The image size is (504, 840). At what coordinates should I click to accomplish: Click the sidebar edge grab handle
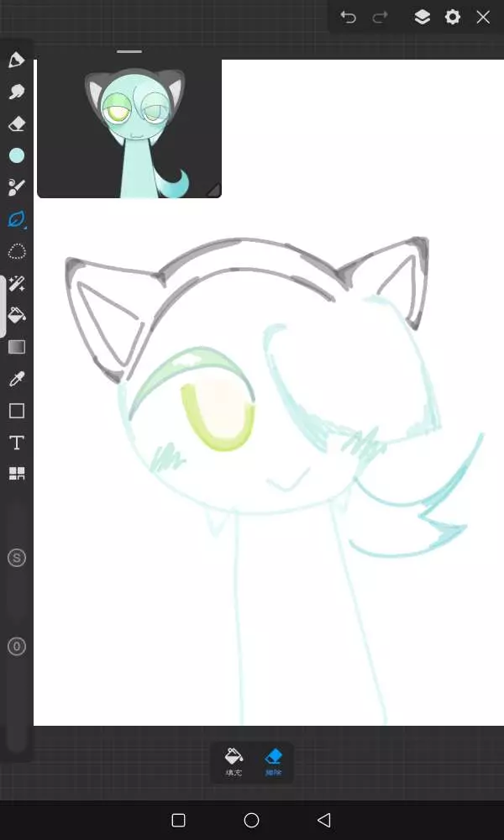[x=3, y=307]
